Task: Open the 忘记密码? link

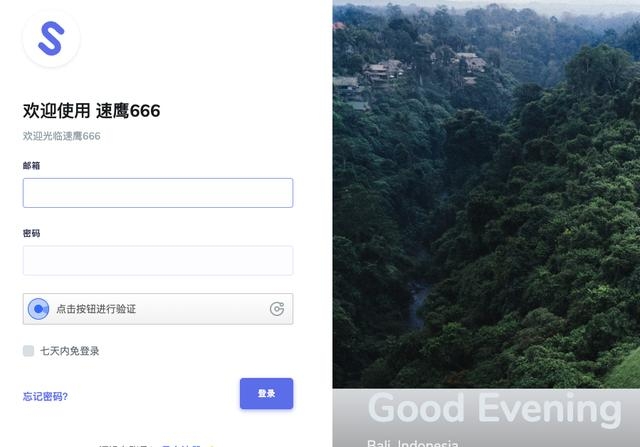Action: click(x=45, y=396)
